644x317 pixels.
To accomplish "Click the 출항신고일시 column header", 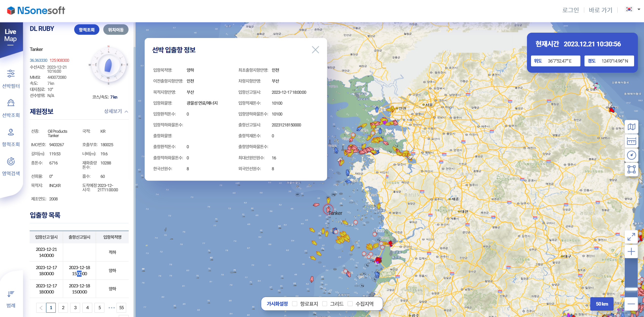I will point(79,237).
